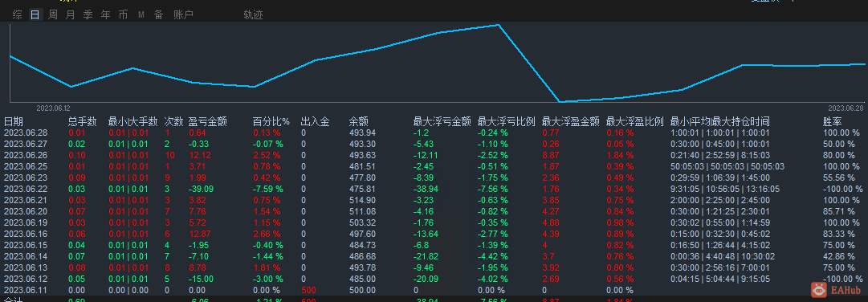
Task: Click the 最小|大手数 column header
Action: pos(133,121)
